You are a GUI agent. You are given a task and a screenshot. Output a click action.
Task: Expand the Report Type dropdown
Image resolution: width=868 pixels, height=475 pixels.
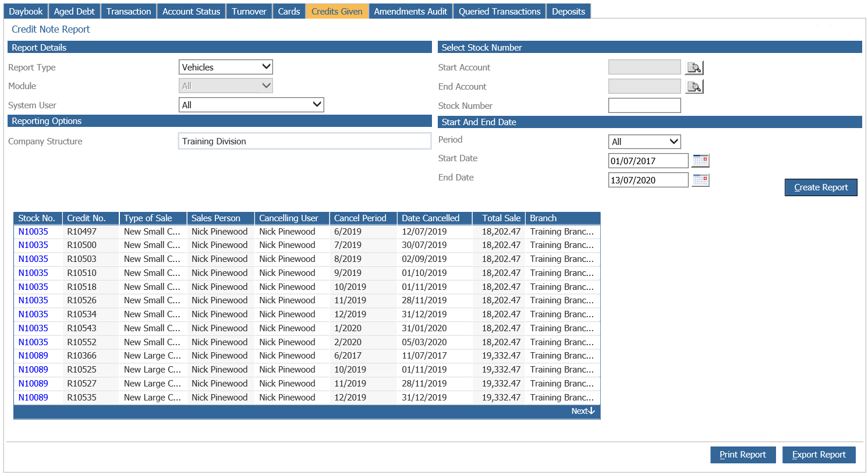pos(226,67)
